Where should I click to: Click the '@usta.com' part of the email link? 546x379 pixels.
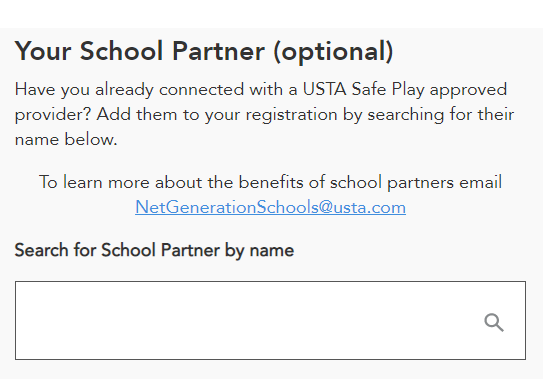point(362,208)
